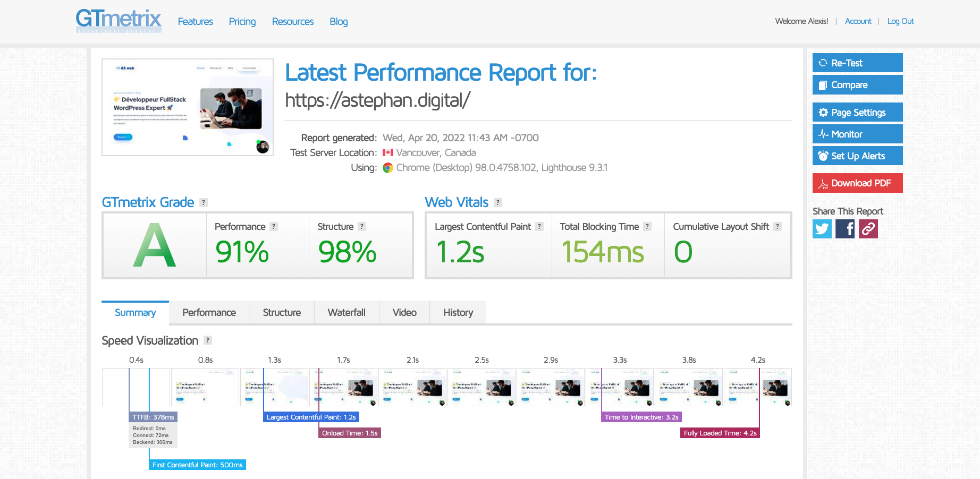Click the Compare button
The image size is (980, 479).
tap(858, 84)
